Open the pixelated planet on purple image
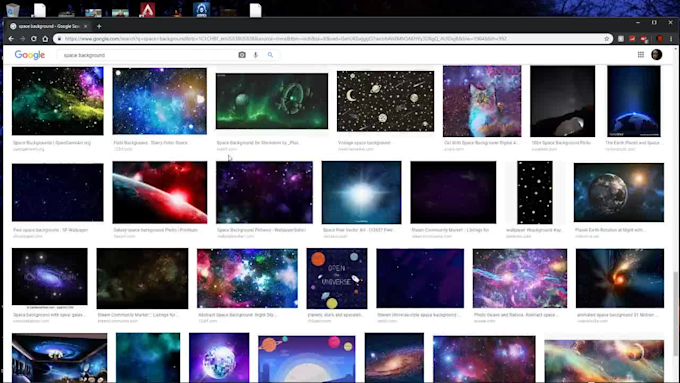Image resolution: width=680 pixels, height=383 pixels. tap(219, 358)
